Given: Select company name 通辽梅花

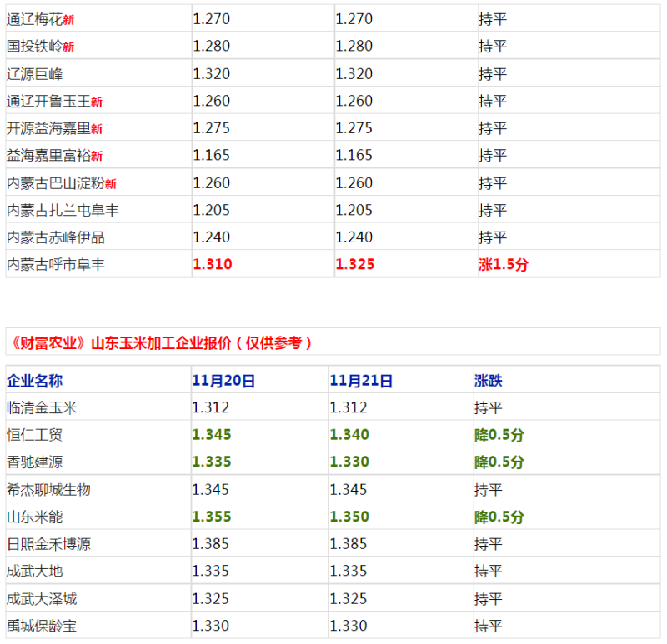Looking at the screenshot, I should (x=34, y=19).
